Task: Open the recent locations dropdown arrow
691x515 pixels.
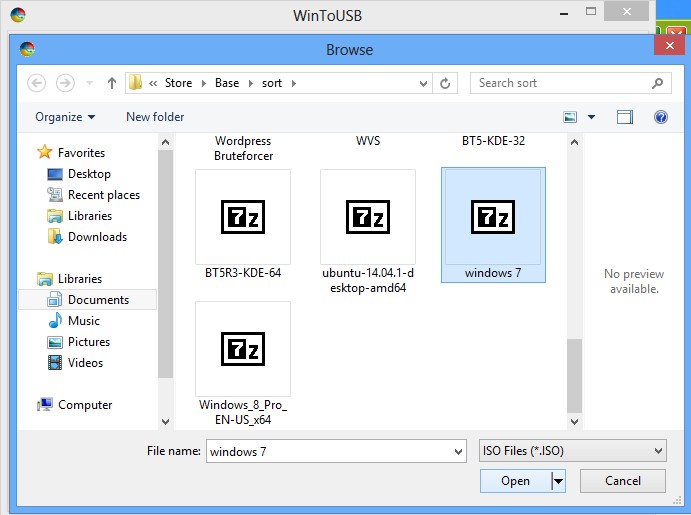Action: tap(89, 83)
